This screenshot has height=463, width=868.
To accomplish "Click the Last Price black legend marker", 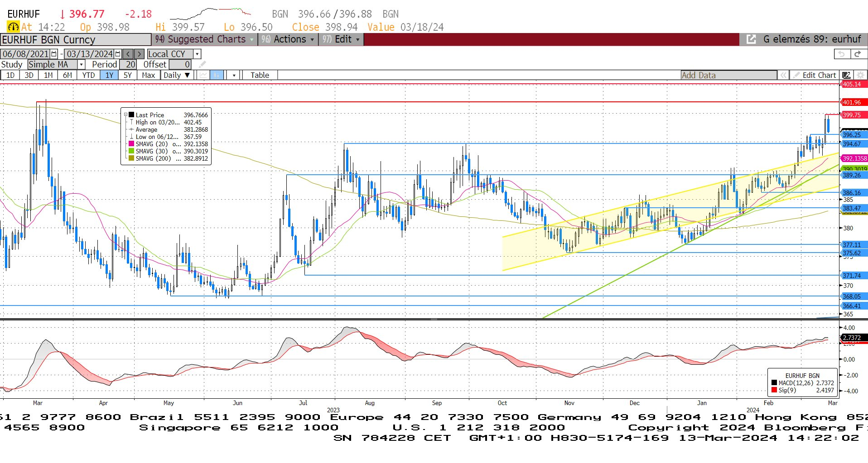I will (131, 115).
